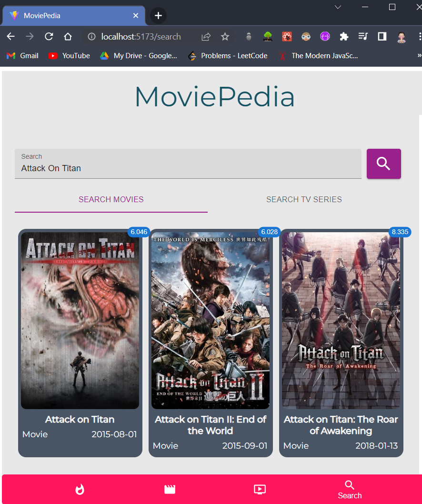Select Attack on Titan: The Roar of Awakening poster
The height and width of the screenshot is (504, 422).
(341, 319)
